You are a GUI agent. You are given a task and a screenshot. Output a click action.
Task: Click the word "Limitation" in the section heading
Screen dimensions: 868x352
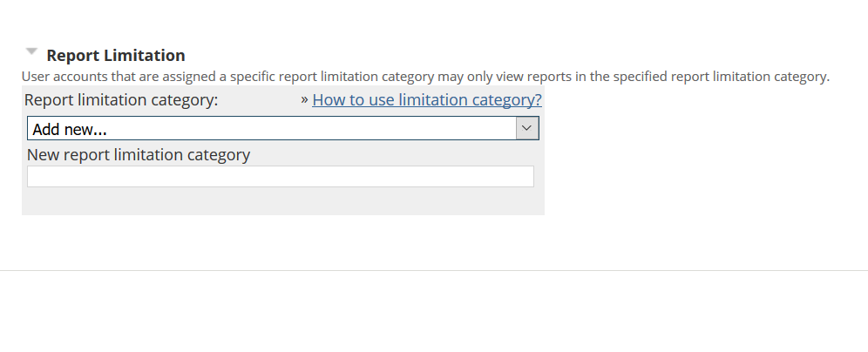146,56
